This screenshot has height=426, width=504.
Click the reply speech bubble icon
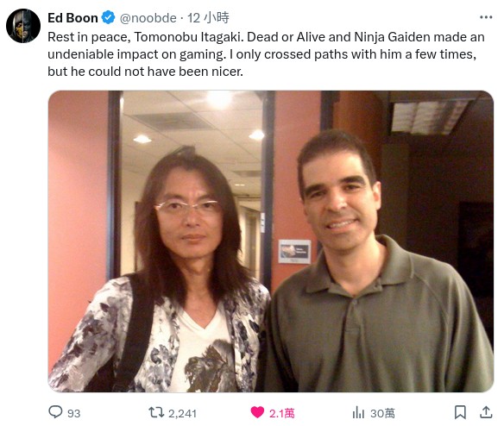pos(55,412)
